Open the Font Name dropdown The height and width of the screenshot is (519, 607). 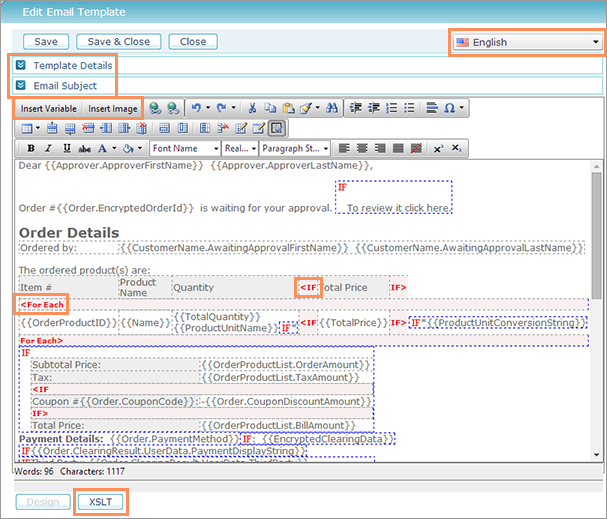[x=186, y=148]
